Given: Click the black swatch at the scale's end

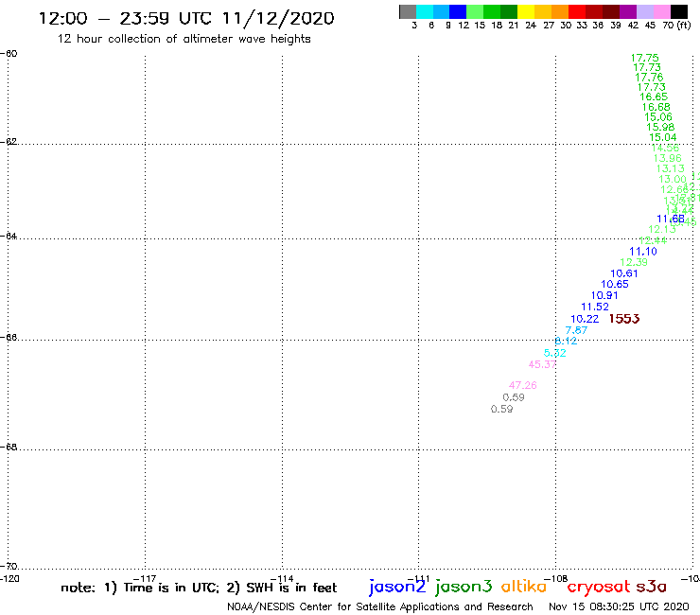Looking at the screenshot, I should 679,11.
